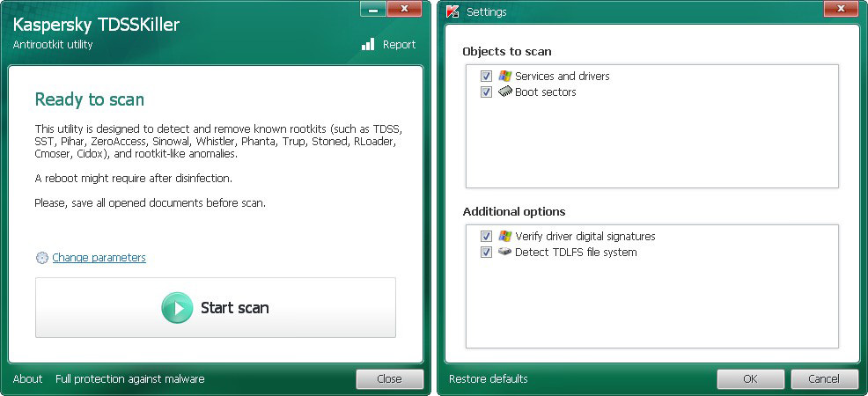
Task: Click the Kaspersky TDSSKiller title text
Action: [x=96, y=25]
